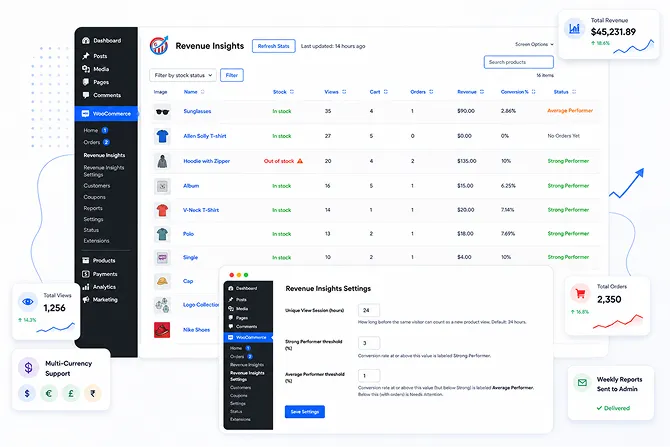Click the Analytics bar chart icon
670x447 pixels.
point(86,287)
